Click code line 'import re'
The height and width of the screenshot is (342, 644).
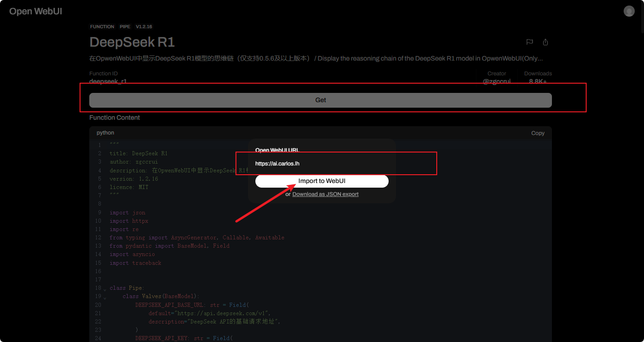click(x=124, y=229)
